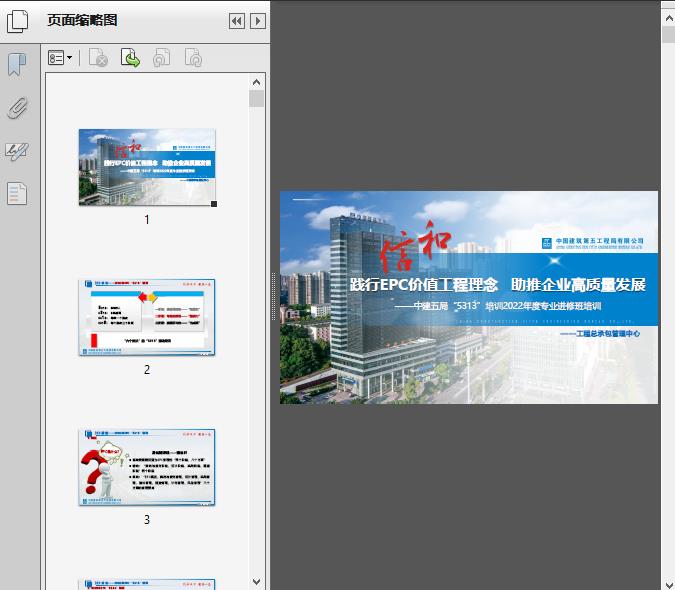Click the document view scrollbar thumb
This screenshot has height=590, width=675.
(x=669, y=34)
